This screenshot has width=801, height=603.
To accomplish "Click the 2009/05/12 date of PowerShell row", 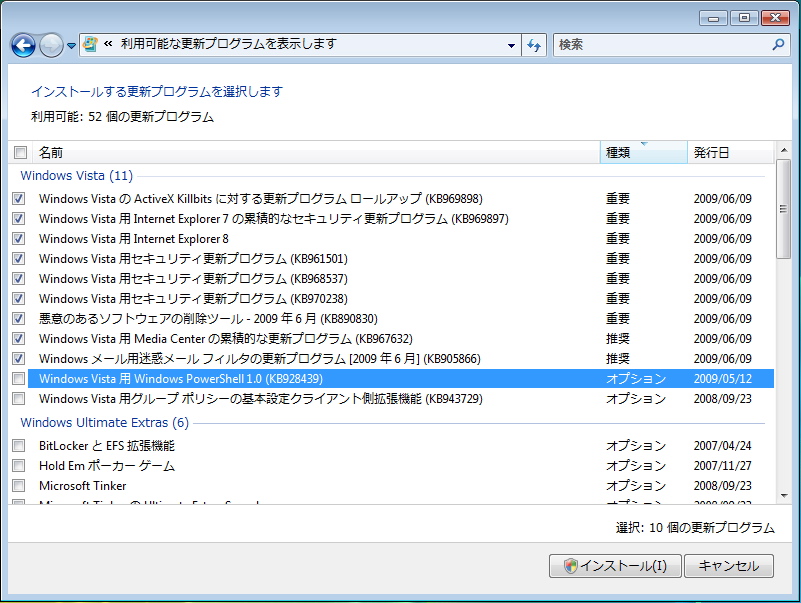I will 722,379.
